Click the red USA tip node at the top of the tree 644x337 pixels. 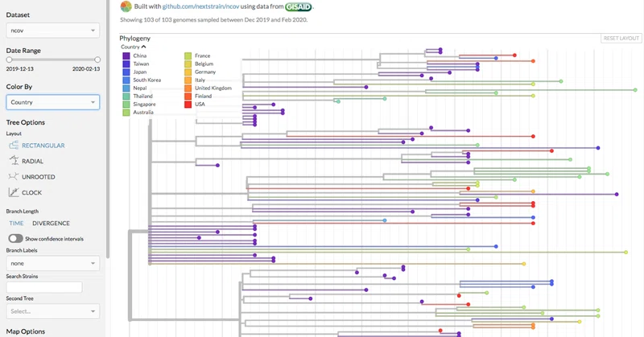coord(514,55)
